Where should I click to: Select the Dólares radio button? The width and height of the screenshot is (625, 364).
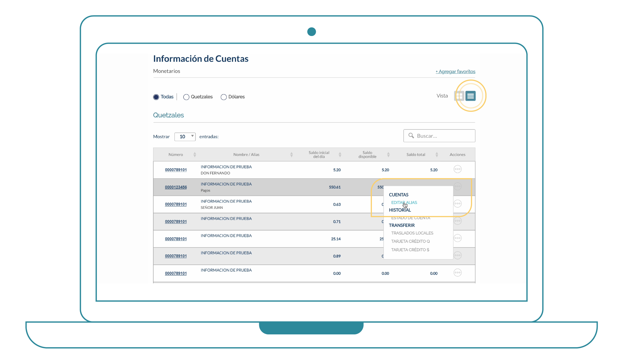click(224, 97)
